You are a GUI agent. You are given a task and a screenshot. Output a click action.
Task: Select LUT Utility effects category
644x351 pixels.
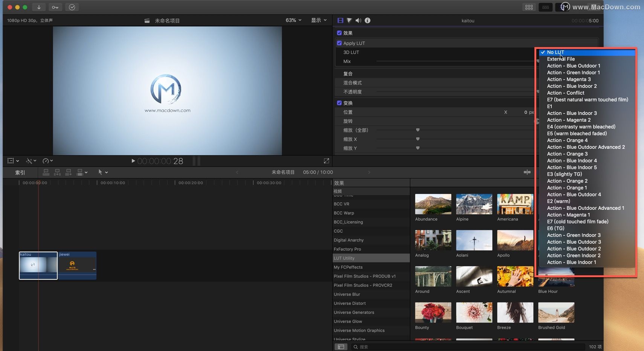tap(371, 258)
